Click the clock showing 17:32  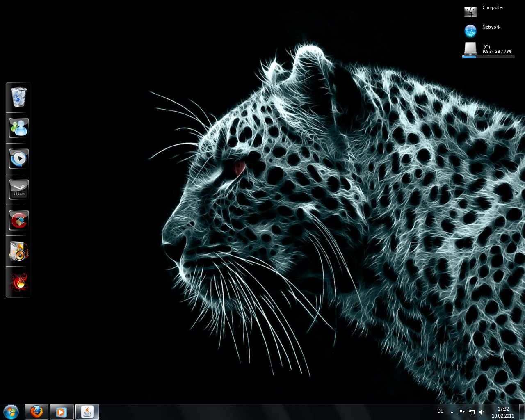[503, 412]
